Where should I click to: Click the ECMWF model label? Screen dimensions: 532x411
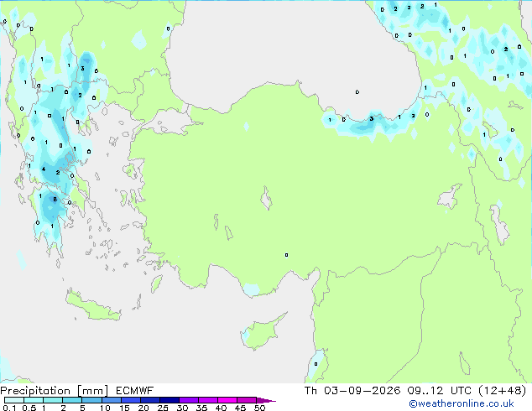135,391
